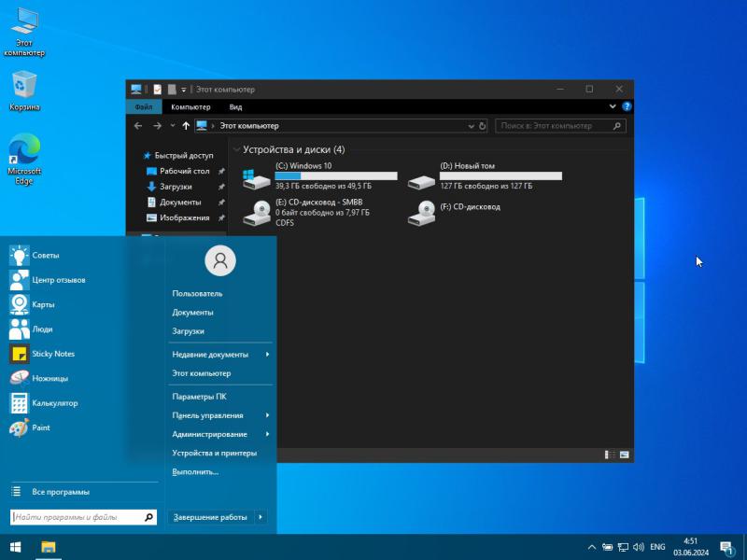Click Все программы
747x560 pixels.
tap(61, 492)
